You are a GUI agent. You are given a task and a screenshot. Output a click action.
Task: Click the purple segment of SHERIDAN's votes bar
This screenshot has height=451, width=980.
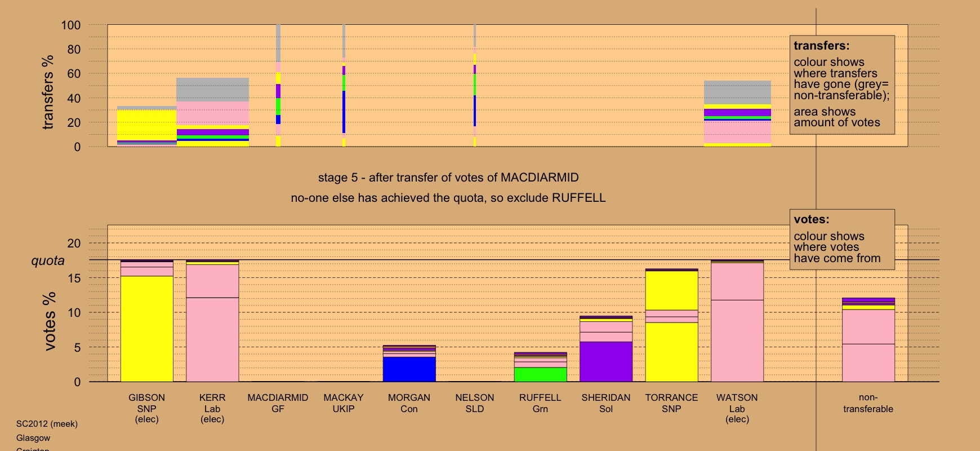(x=606, y=361)
